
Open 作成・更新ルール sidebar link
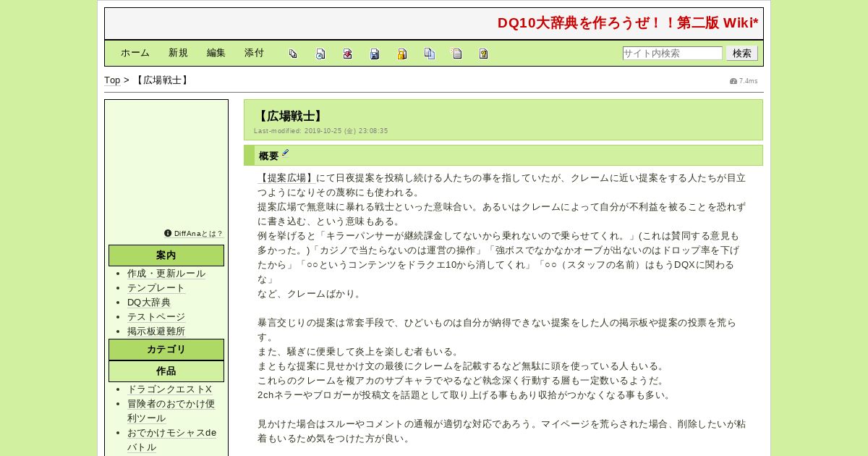166,274
